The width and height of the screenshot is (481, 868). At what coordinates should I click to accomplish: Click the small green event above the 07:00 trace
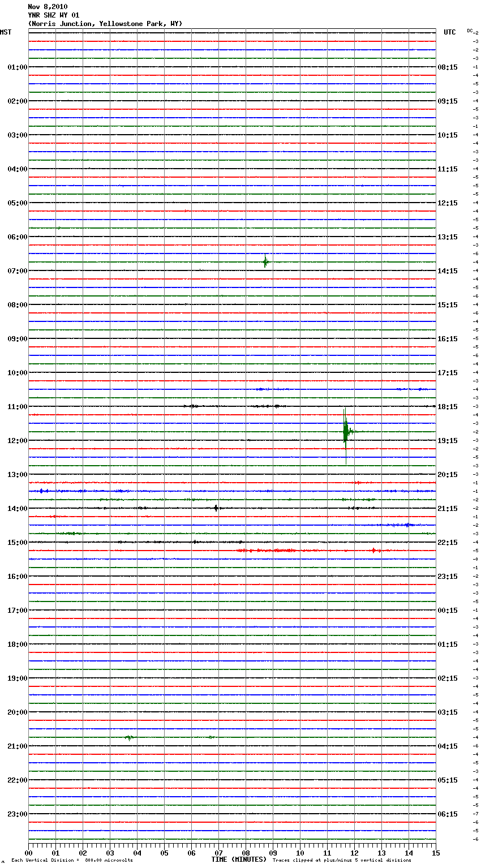pos(265,262)
